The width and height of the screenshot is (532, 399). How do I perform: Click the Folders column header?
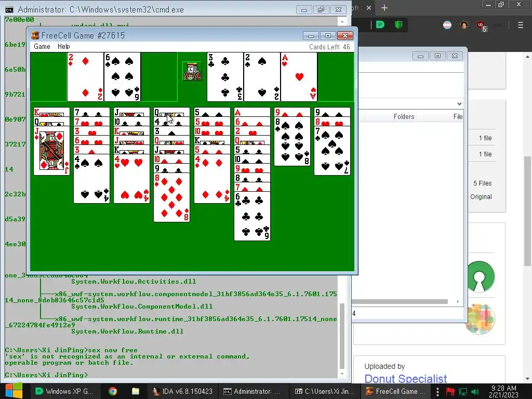coord(404,117)
